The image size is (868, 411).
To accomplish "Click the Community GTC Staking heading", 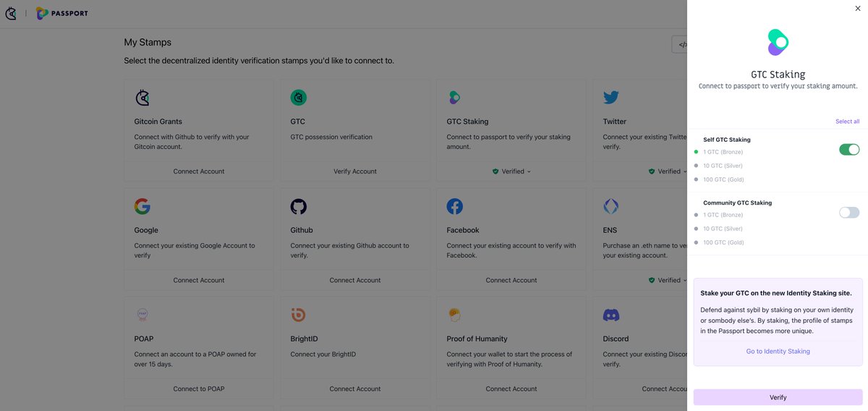I will [x=737, y=203].
